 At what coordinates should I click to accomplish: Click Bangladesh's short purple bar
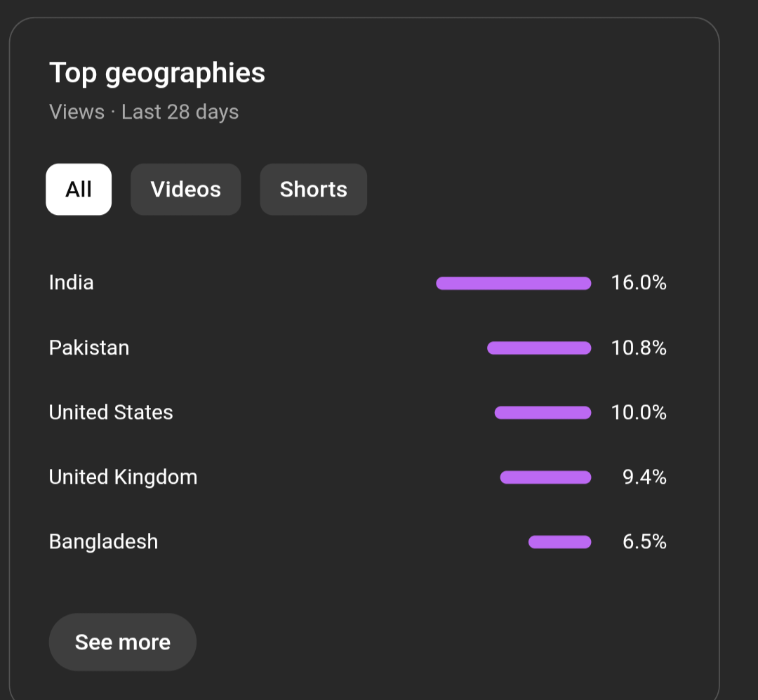click(559, 542)
